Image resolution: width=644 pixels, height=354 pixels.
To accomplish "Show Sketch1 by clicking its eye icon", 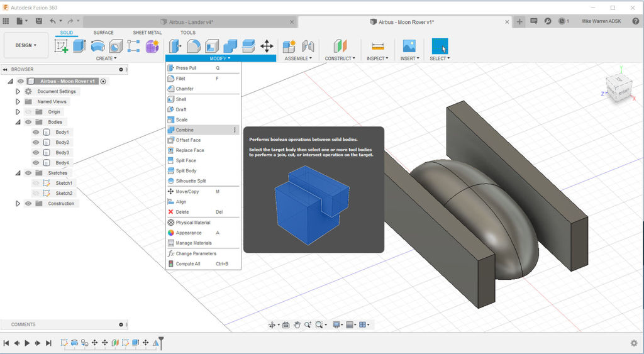I will tap(36, 183).
